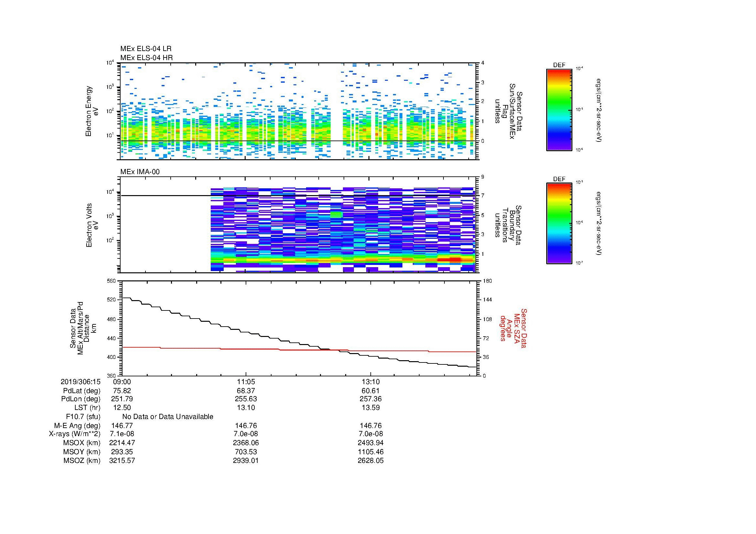Click the MSOX value 2214.47
Screen dimensions: 756x534
[x=122, y=443]
